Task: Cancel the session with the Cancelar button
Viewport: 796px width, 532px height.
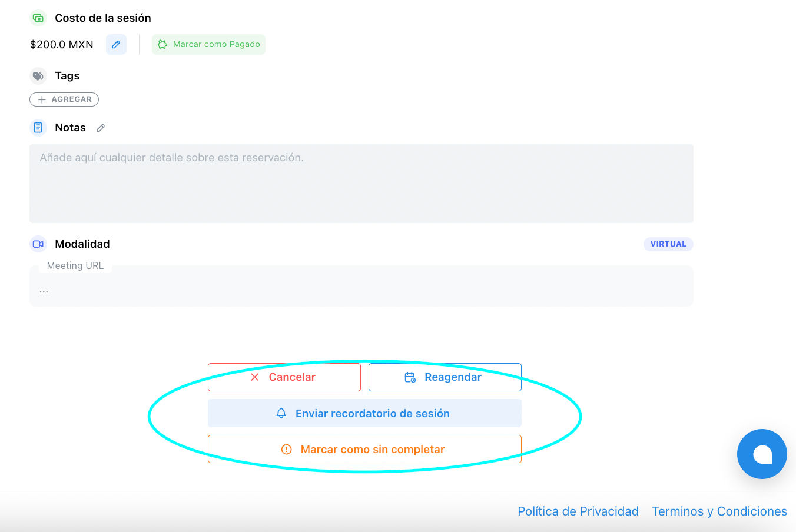Action: [x=284, y=377]
